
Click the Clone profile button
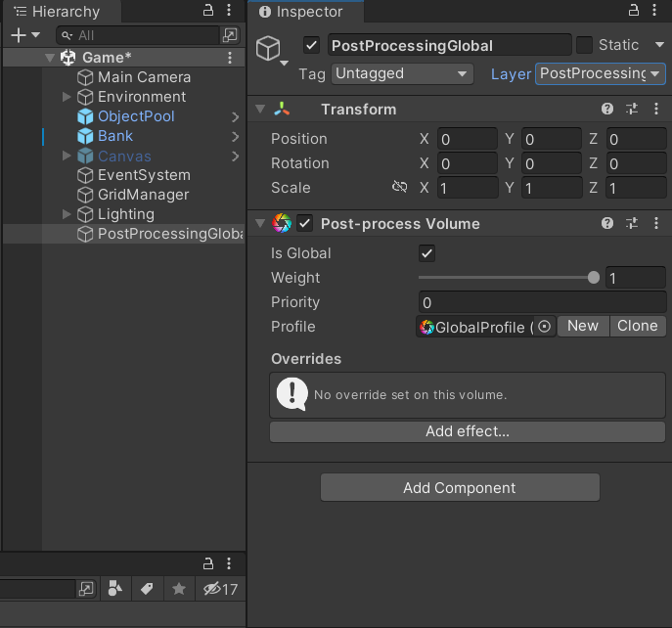coord(638,326)
